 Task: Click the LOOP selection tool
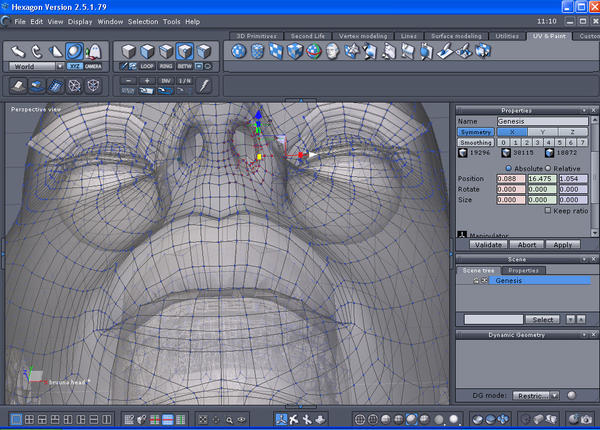click(146, 66)
